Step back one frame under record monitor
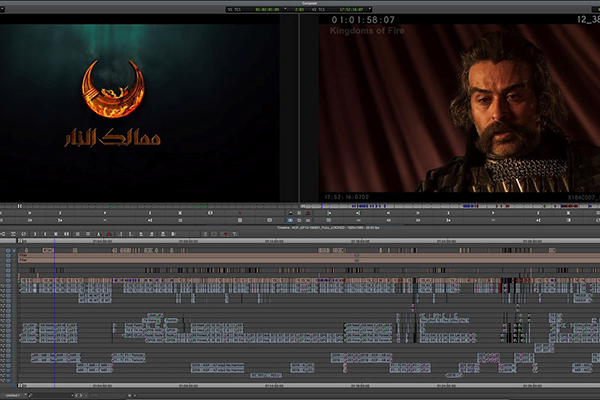Image resolution: width=600 pixels, height=400 pixels. tap(388, 213)
